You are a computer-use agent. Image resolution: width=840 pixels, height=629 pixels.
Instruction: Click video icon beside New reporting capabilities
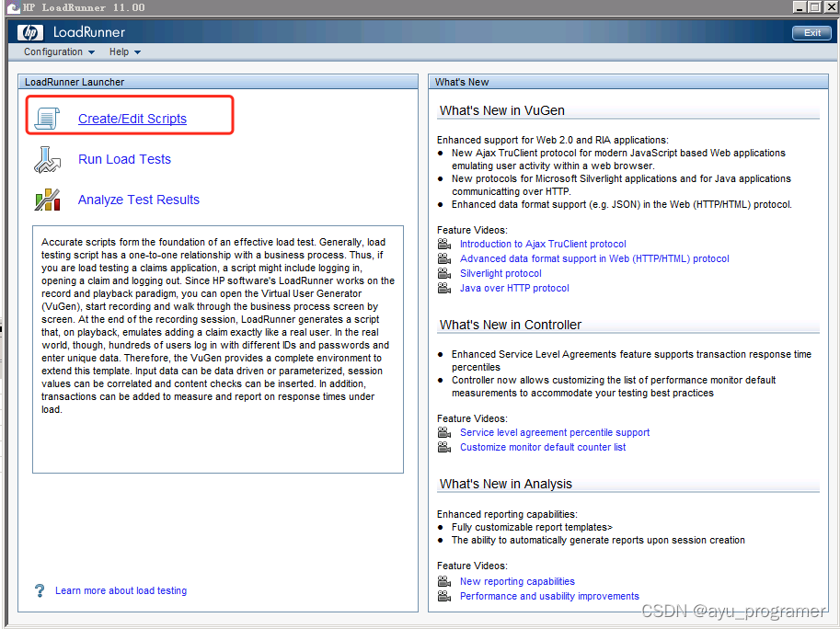click(x=444, y=581)
